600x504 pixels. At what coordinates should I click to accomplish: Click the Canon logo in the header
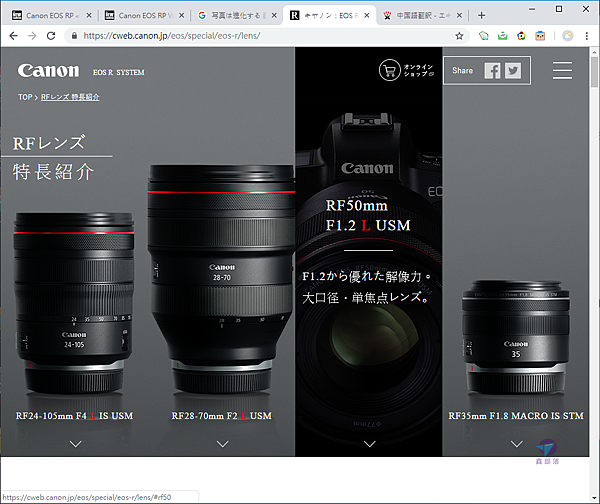coord(49,71)
